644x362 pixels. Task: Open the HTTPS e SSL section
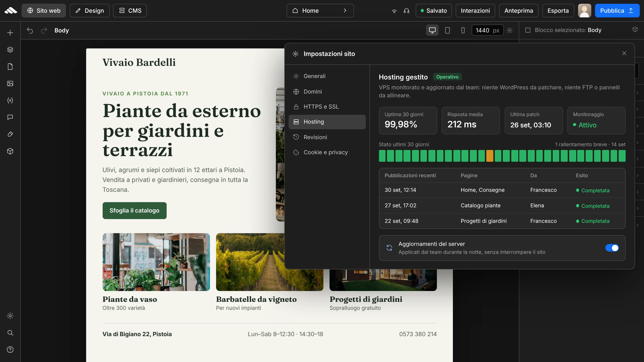point(327,107)
